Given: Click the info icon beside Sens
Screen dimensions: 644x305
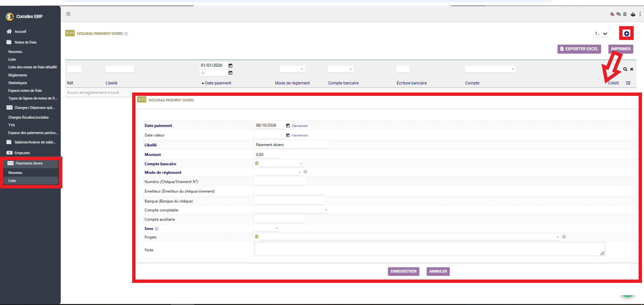Looking at the screenshot, I should 157,229.
